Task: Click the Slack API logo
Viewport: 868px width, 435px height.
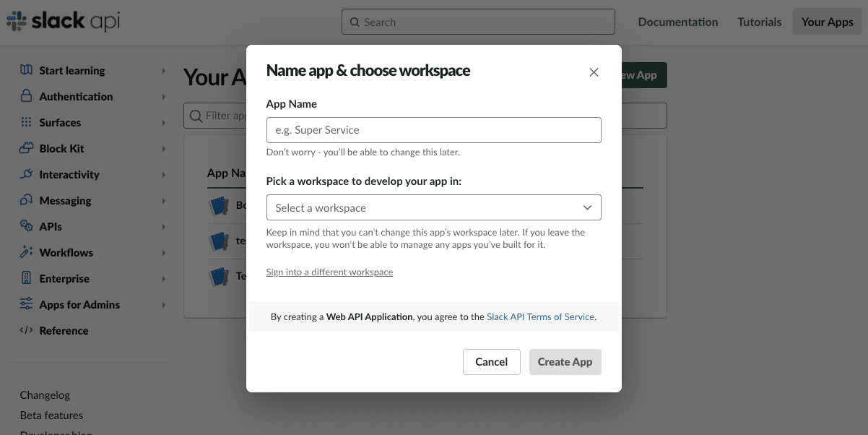Action: pos(64,22)
